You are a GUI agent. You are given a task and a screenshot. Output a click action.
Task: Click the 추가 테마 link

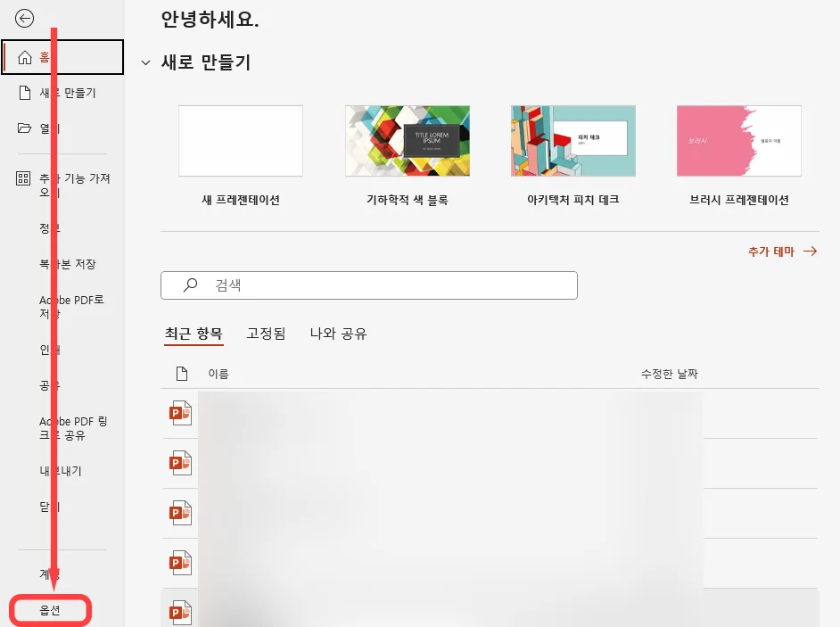[770, 251]
